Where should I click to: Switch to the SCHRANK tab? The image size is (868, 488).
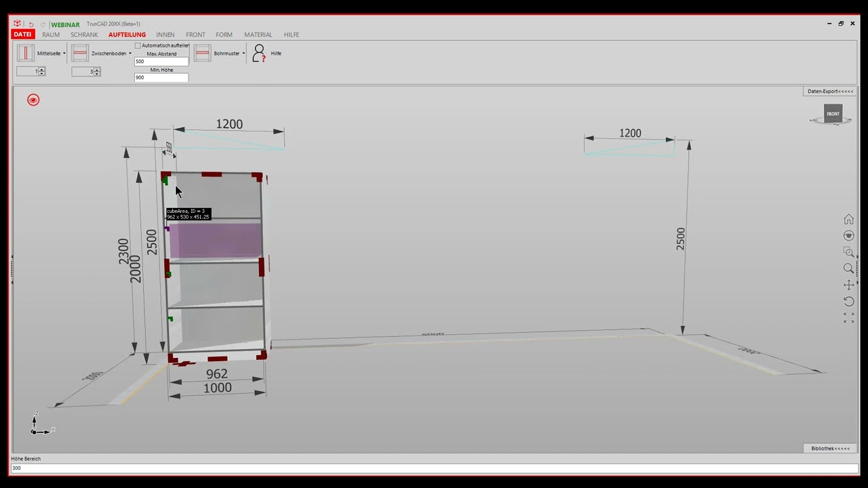point(84,35)
